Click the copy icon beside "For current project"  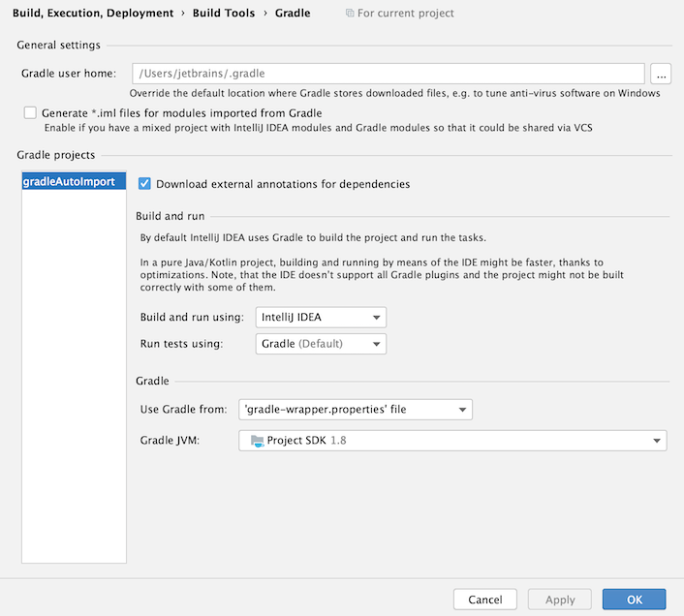(x=350, y=14)
